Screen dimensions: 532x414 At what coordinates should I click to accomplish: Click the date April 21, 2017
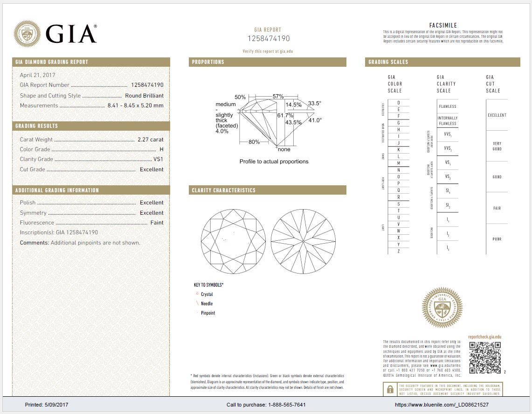tap(37, 75)
